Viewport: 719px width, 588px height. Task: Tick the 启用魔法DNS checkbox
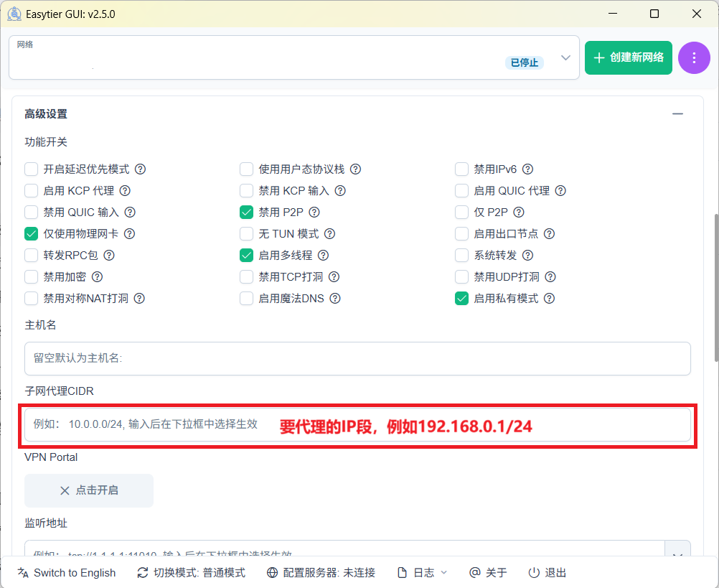[246, 299]
